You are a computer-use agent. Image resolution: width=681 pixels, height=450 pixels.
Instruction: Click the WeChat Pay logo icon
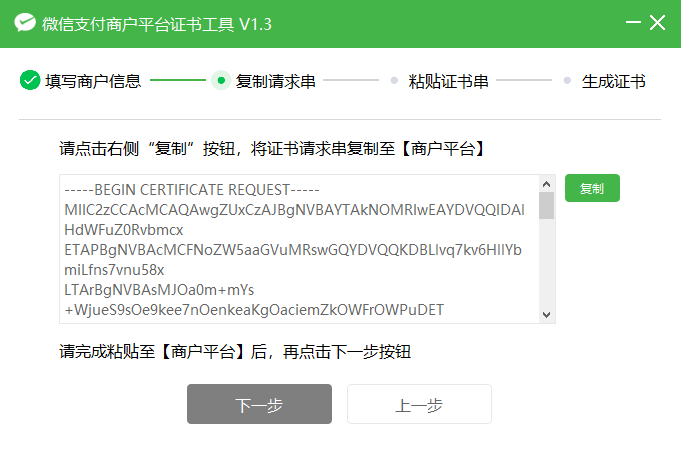[x=25, y=23]
